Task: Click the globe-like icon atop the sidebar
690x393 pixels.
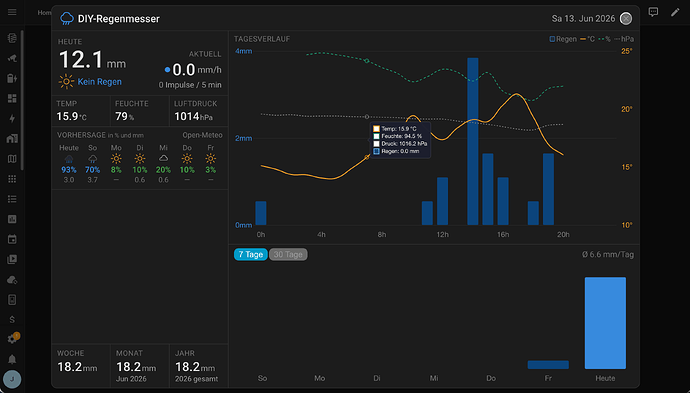Action: click(12, 38)
